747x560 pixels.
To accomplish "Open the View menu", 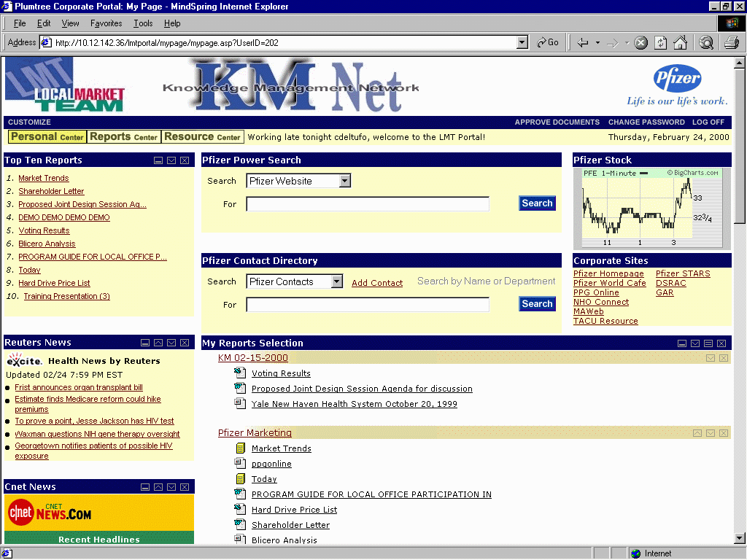I will coord(71,23).
